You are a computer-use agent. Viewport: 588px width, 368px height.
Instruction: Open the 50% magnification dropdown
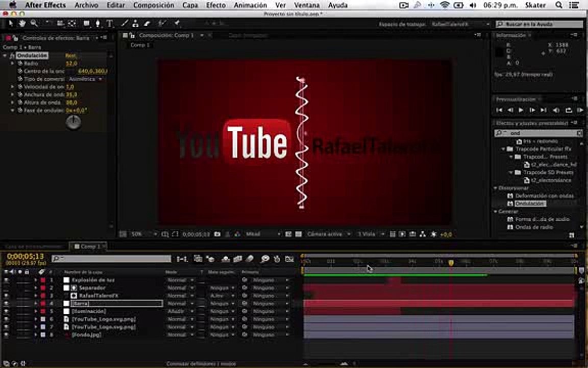coord(144,234)
